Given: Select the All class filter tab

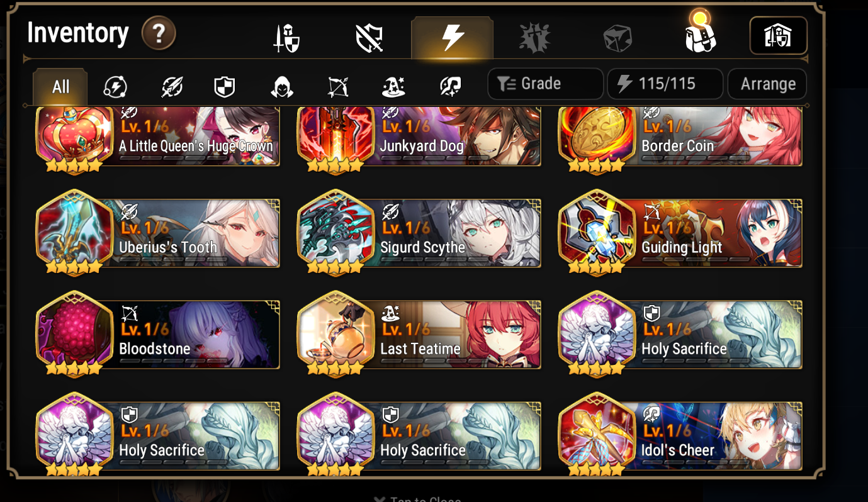Looking at the screenshot, I should 60,87.
